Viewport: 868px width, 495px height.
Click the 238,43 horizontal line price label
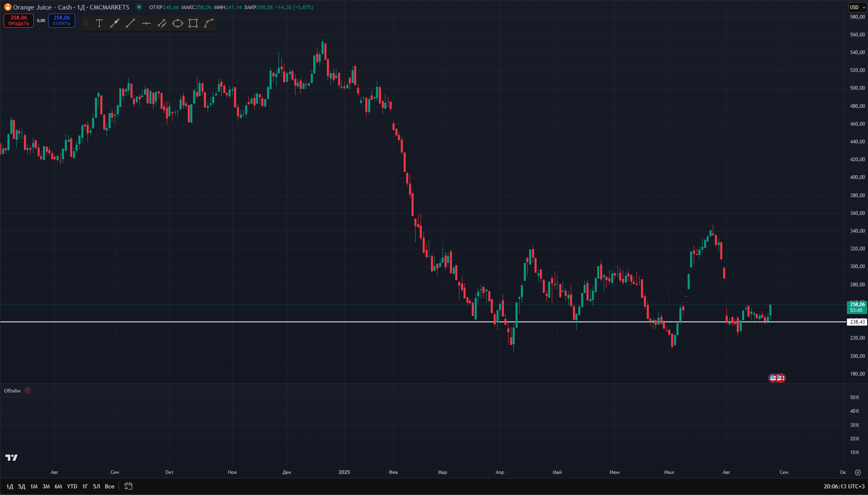[x=857, y=322]
